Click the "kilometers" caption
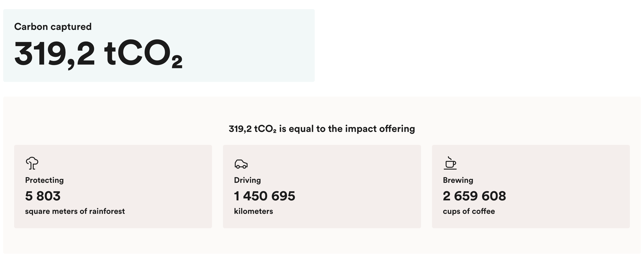644x262 pixels. click(253, 211)
